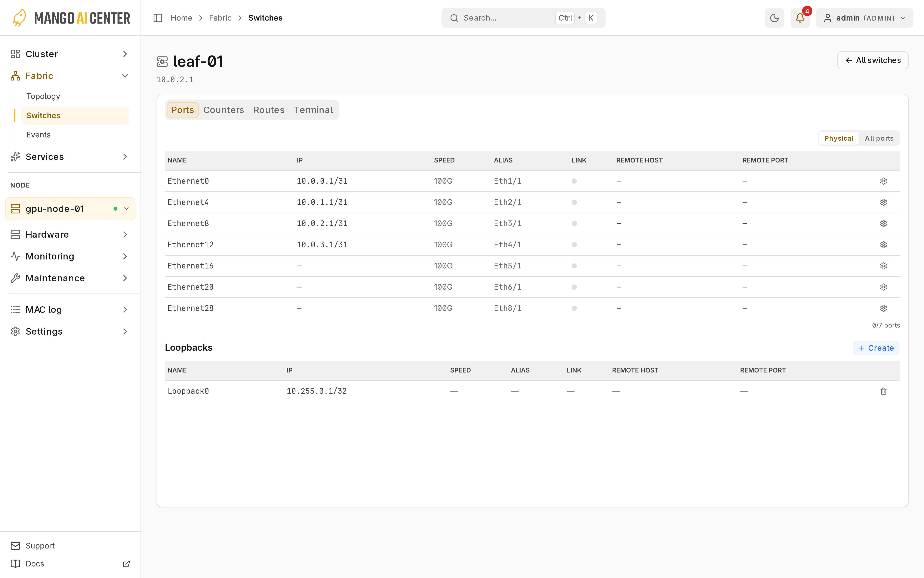Open settings gear for Ethernet20 row
The width and height of the screenshot is (924, 578).
884,287
